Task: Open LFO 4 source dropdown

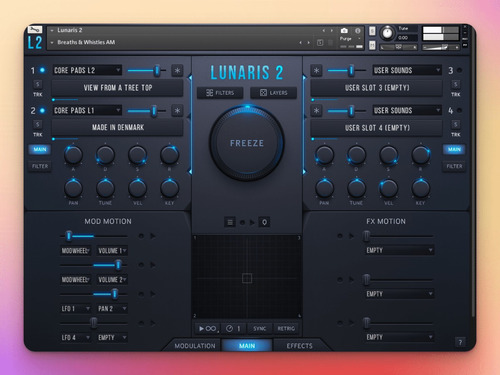Action: coord(76,338)
